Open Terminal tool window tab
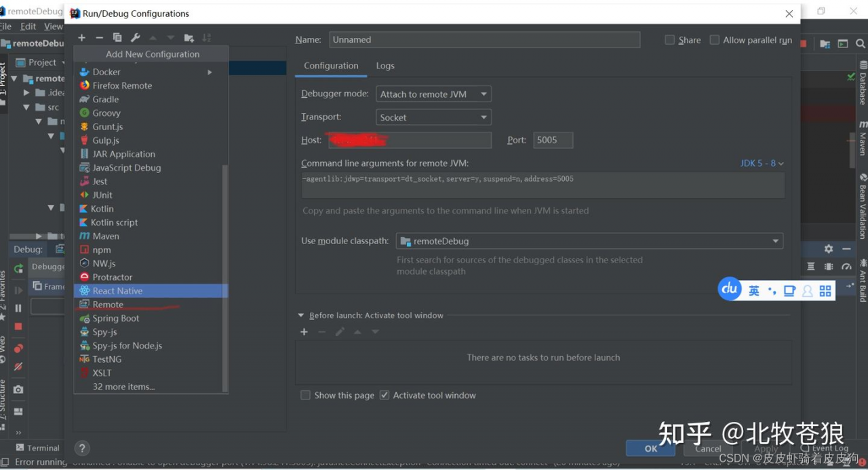868x470 pixels. 37,448
